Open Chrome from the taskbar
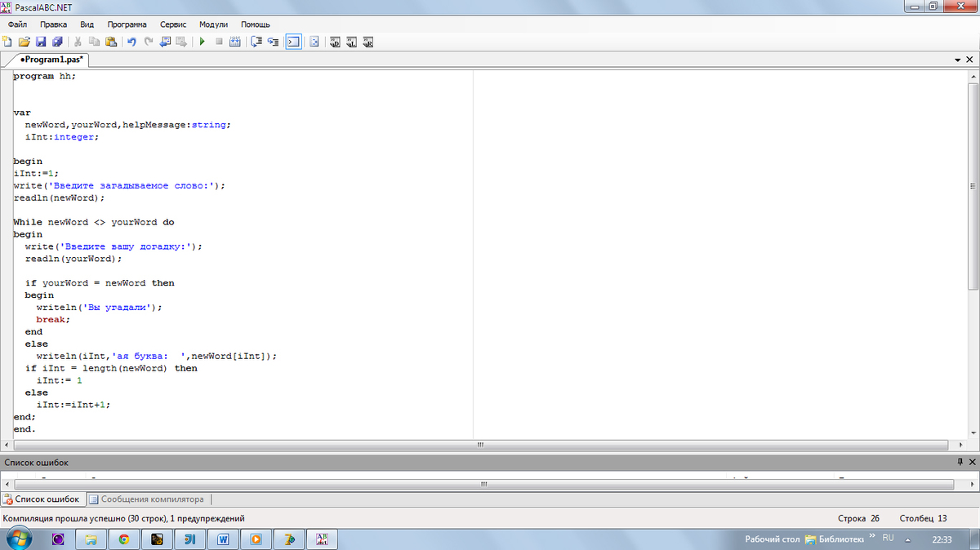980x550 pixels. (x=124, y=539)
